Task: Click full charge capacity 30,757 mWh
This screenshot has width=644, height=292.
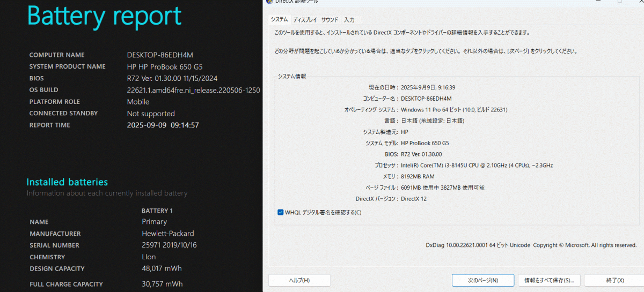Action: pos(162,284)
